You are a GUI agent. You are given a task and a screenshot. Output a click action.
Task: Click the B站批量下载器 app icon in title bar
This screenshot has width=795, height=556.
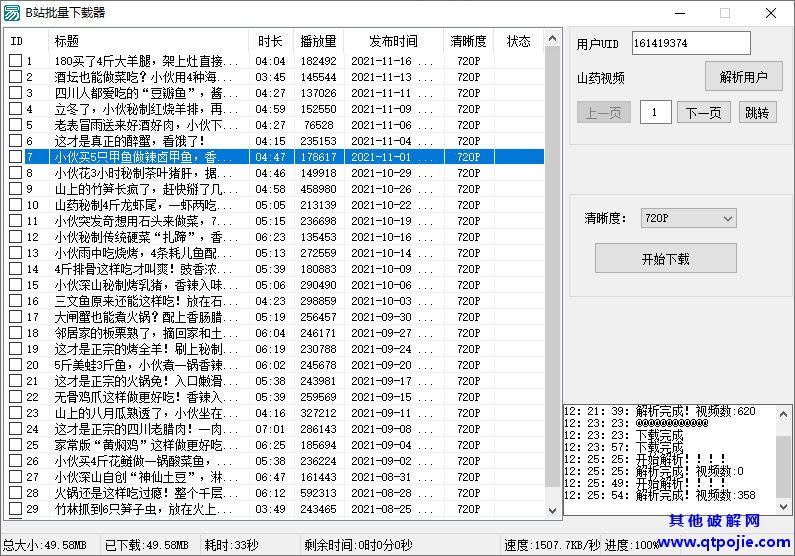[x=12, y=13]
